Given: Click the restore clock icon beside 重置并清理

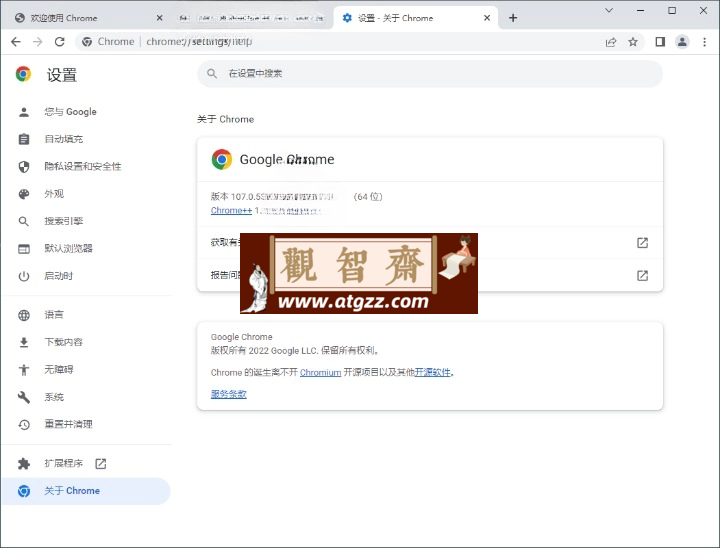Looking at the screenshot, I should [x=24, y=424].
